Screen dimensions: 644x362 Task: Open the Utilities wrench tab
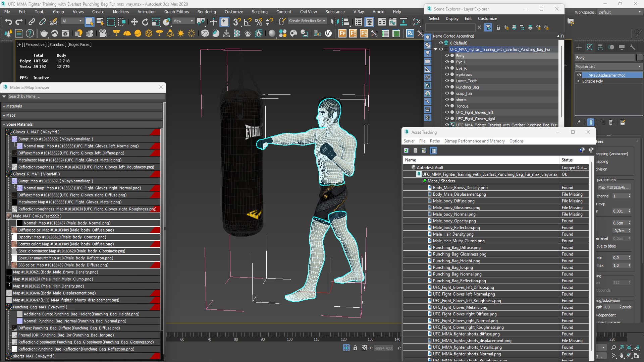633,47
